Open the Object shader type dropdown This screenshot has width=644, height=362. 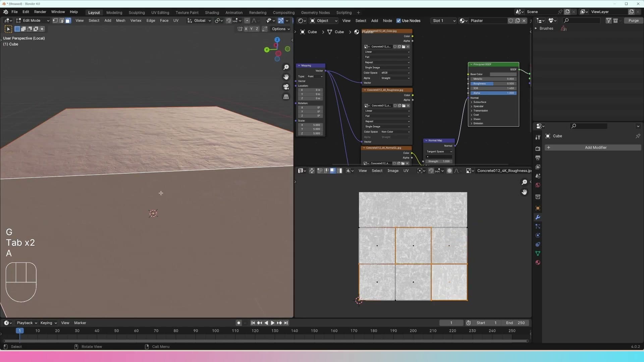pyautogui.click(x=323, y=21)
